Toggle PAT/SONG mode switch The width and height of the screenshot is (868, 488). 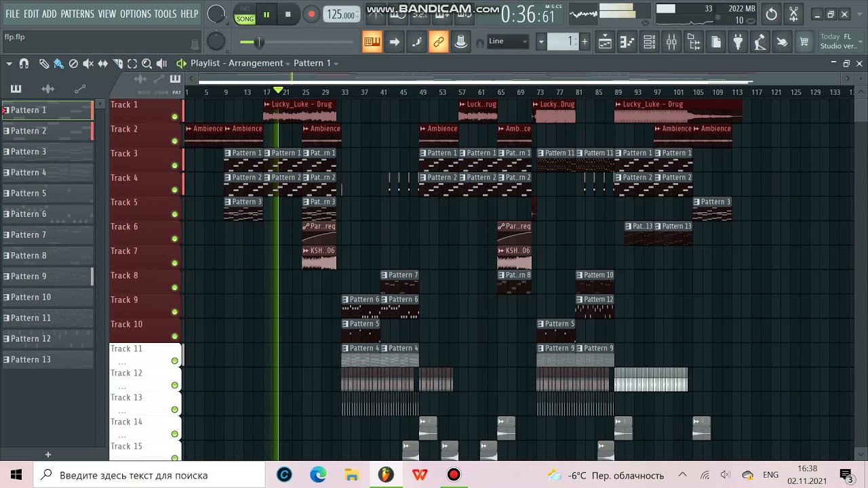245,14
